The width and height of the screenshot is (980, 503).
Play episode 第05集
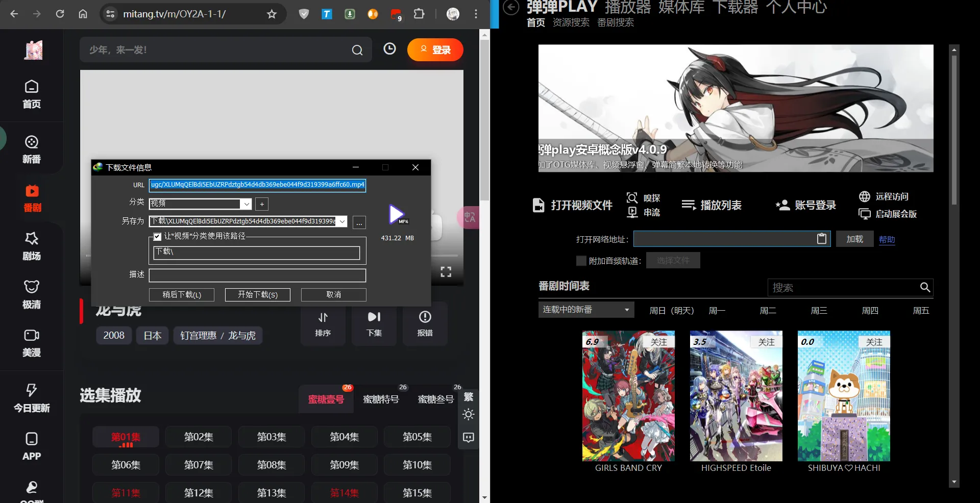tap(417, 437)
